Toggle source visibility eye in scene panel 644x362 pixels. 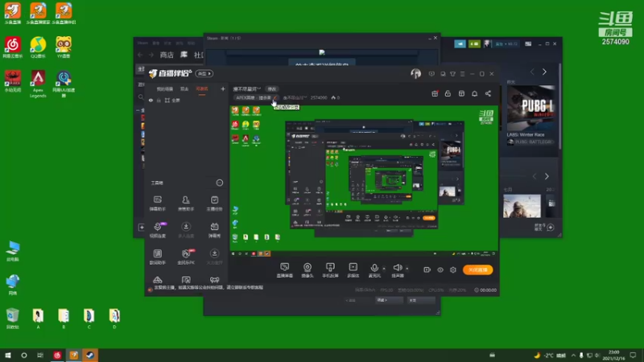coord(151,100)
